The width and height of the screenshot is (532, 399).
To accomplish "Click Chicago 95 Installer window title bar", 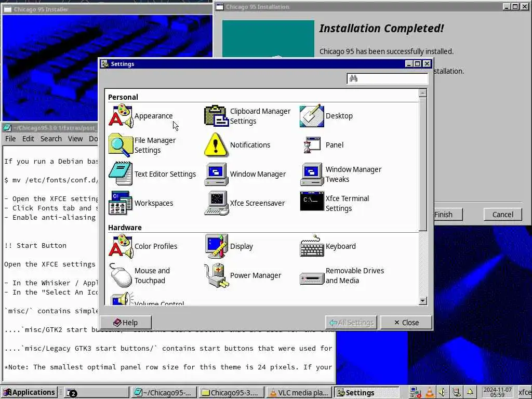I will point(107,9).
